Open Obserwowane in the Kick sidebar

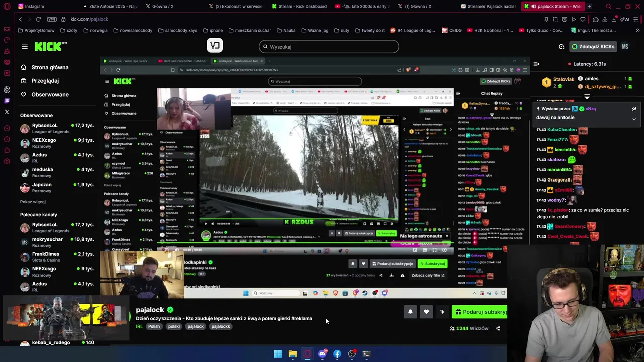[44, 95]
